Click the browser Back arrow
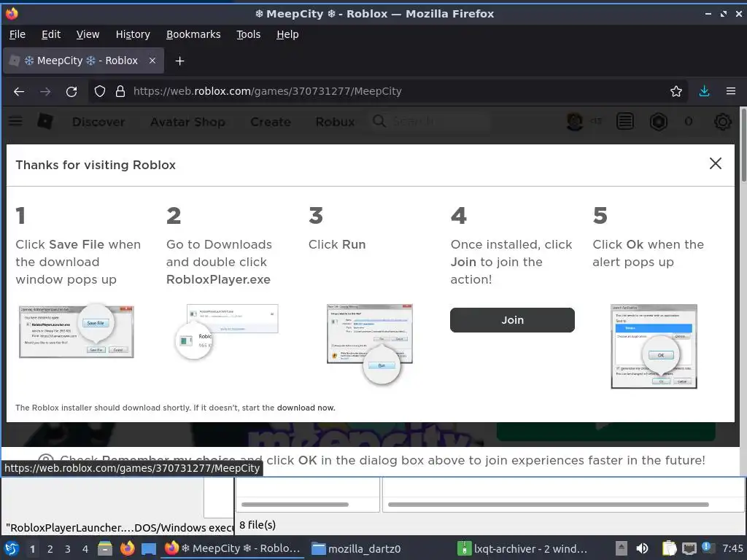Image resolution: width=747 pixels, height=560 pixels. [x=19, y=91]
